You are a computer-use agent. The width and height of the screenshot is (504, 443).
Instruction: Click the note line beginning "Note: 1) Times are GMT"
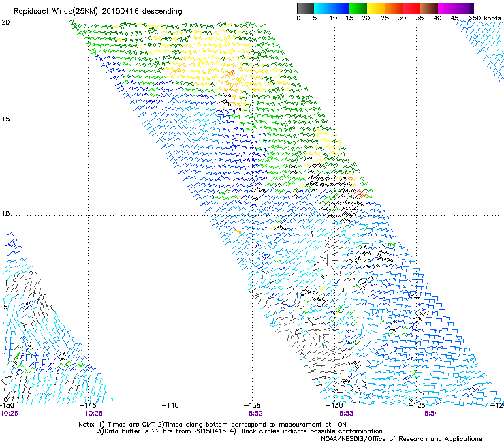pyautogui.click(x=212, y=425)
